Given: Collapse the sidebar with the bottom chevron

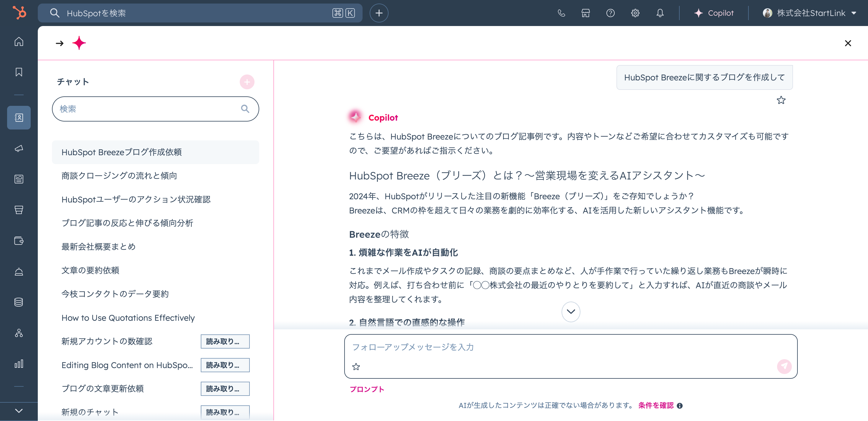Looking at the screenshot, I should pos(19,411).
